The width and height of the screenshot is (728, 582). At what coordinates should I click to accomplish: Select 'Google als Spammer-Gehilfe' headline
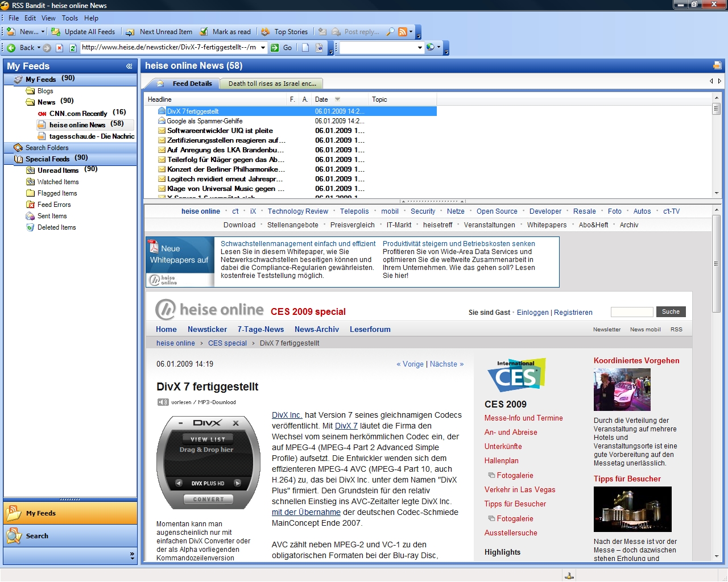click(205, 121)
